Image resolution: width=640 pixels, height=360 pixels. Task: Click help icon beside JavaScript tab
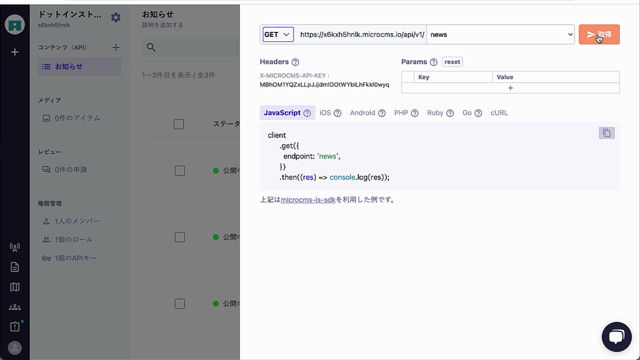[x=307, y=113]
